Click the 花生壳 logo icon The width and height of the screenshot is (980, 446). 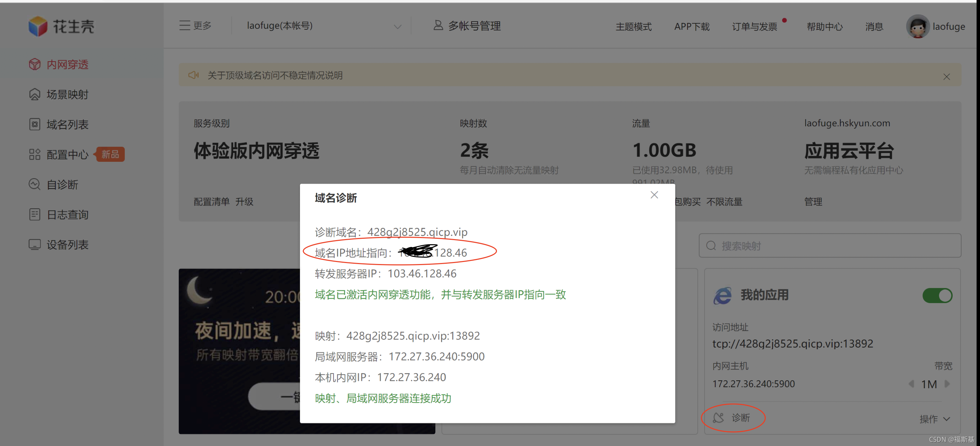pos(38,26)
